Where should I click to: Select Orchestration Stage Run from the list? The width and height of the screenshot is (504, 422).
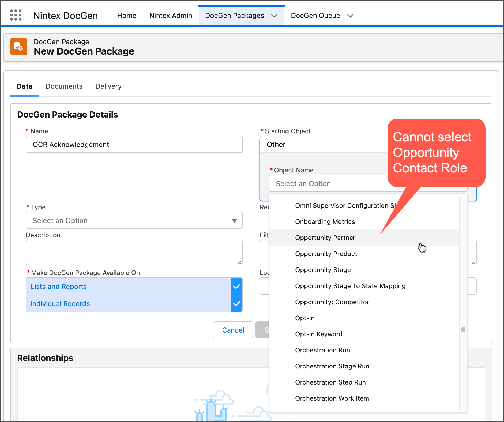364,366
